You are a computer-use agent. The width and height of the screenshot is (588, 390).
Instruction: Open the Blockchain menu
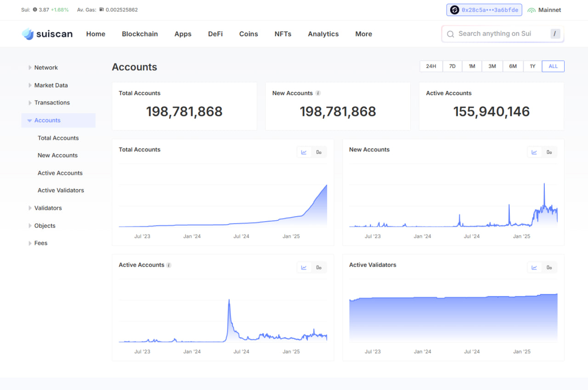[140, 34]
